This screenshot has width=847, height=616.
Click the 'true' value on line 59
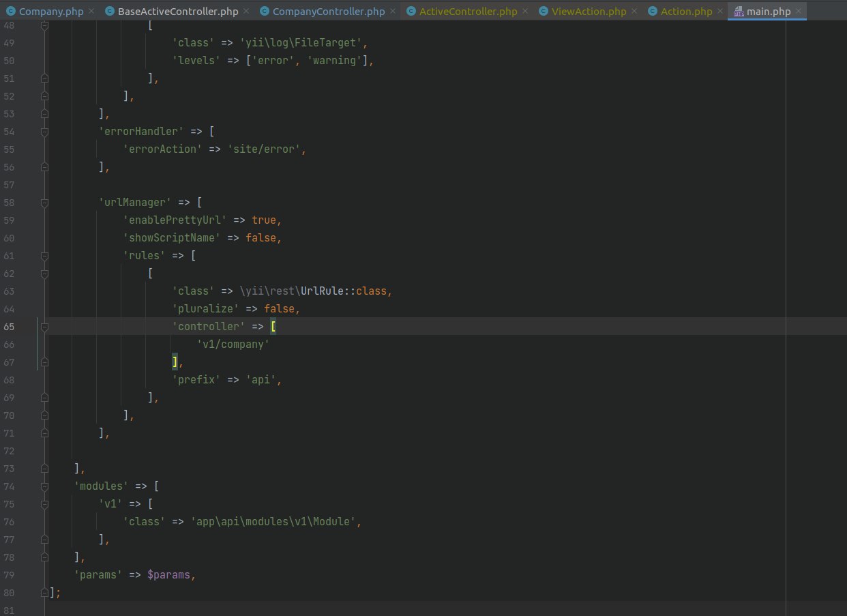pyautogui.click(x=264, y=220)
